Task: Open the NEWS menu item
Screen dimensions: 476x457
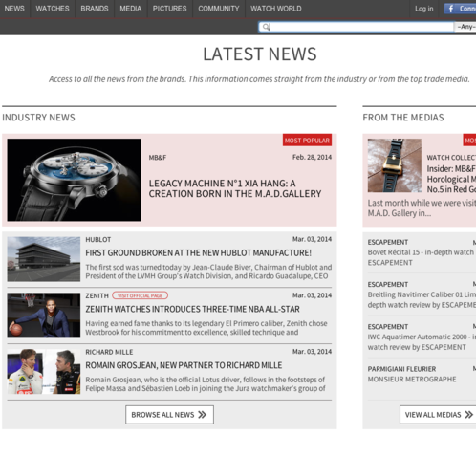Action: click(14, 9)
